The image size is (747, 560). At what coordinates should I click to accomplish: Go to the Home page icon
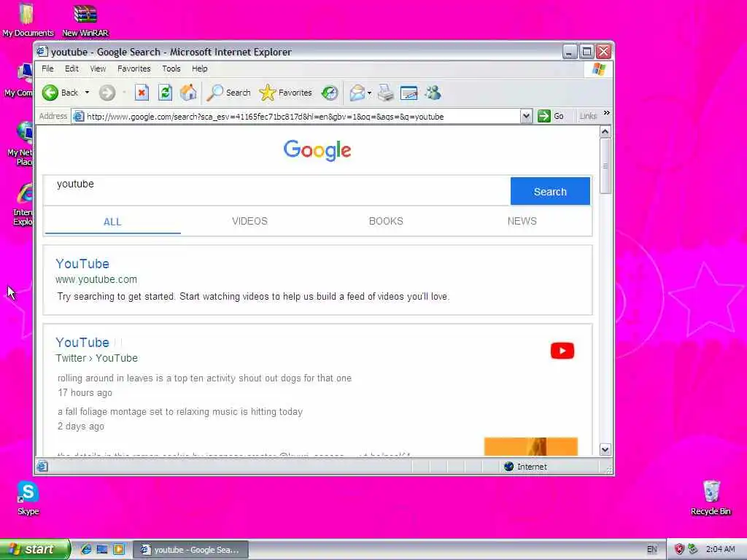188,93
